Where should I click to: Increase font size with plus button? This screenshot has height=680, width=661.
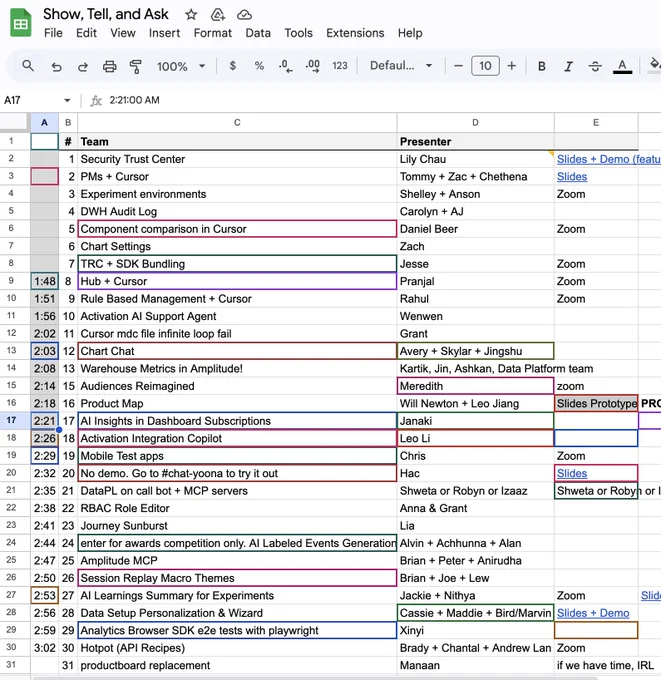tap(512, 66)
